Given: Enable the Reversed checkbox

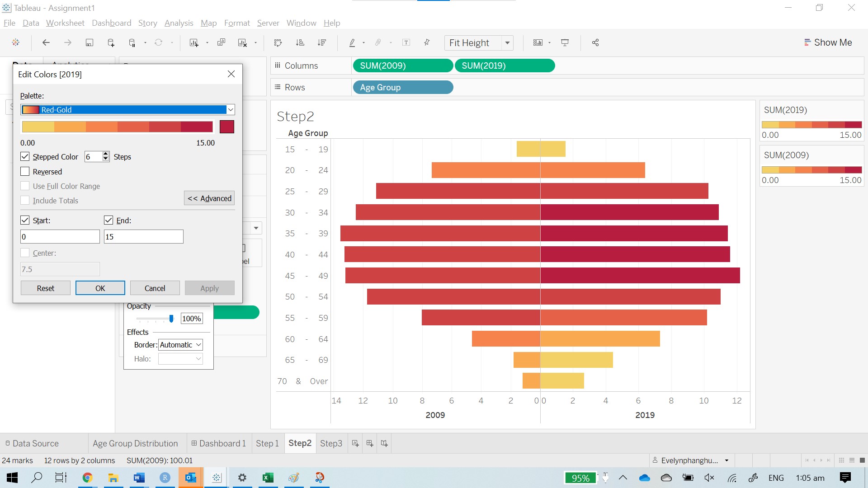Looking at the screenshot, I should pos(25,172).
